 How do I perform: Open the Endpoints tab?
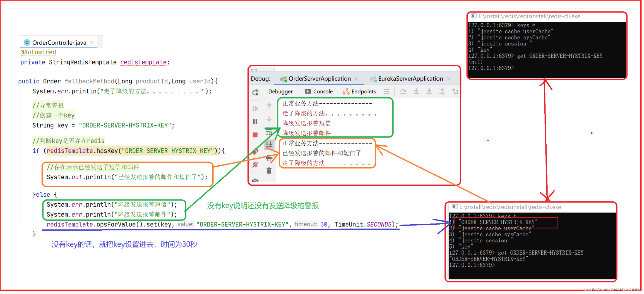click(359, 91)
